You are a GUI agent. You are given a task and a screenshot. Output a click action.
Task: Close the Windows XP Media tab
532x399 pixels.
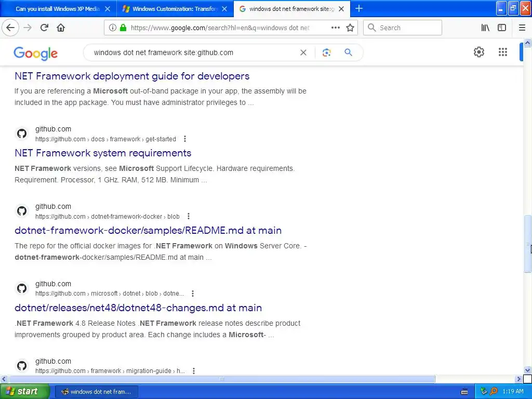pos(108,9)
